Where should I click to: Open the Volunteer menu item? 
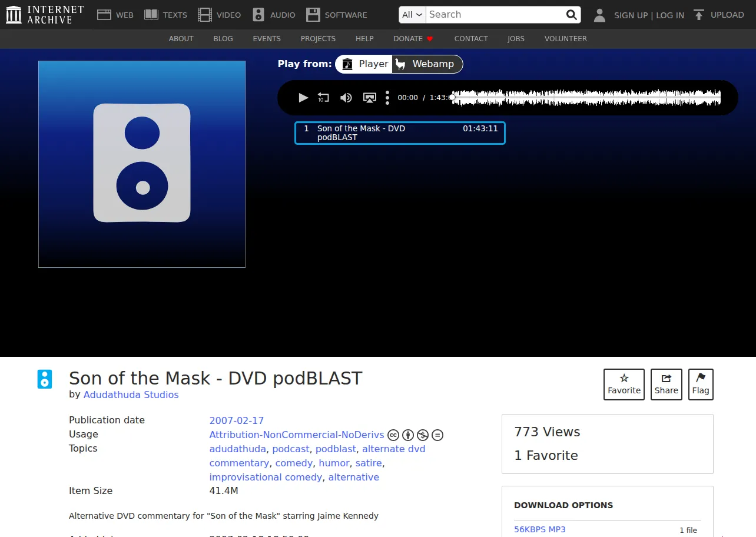(x=565, y=39)
